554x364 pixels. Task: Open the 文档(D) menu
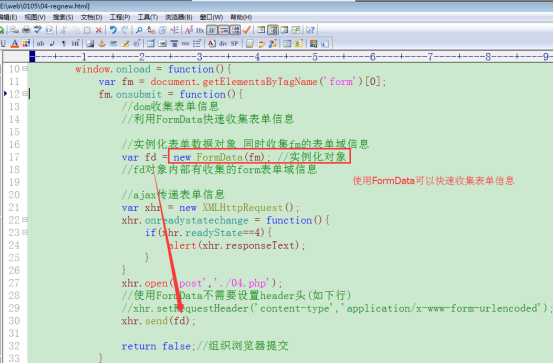[91, 17]
